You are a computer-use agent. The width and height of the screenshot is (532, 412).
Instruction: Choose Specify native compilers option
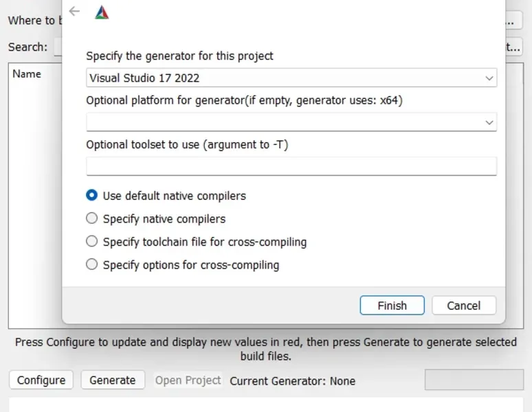tap(92, 219)
